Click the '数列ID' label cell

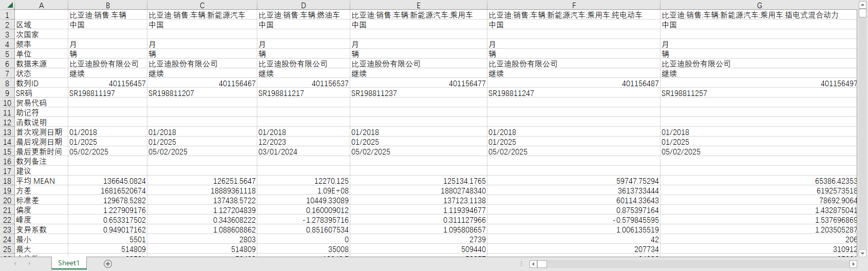[41, 83]
